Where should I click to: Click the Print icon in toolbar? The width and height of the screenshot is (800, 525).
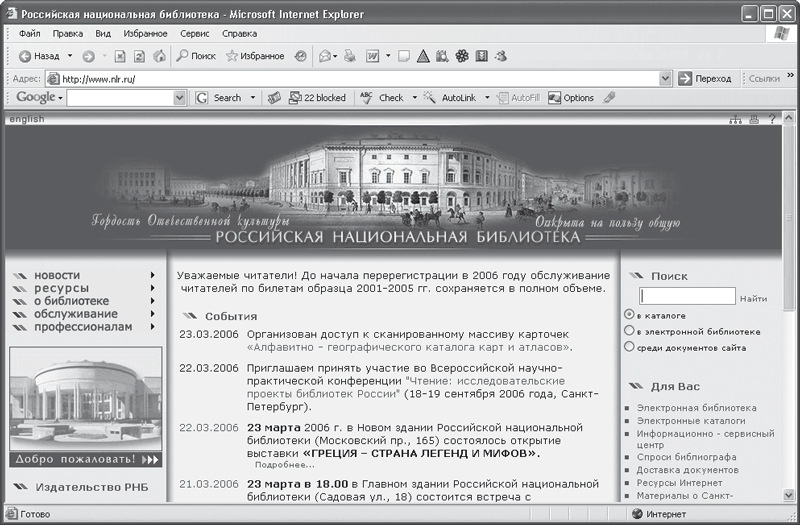[350, 56]
